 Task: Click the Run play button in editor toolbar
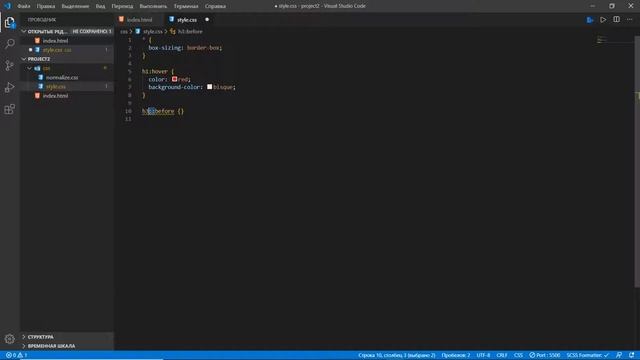pos(603,20)
